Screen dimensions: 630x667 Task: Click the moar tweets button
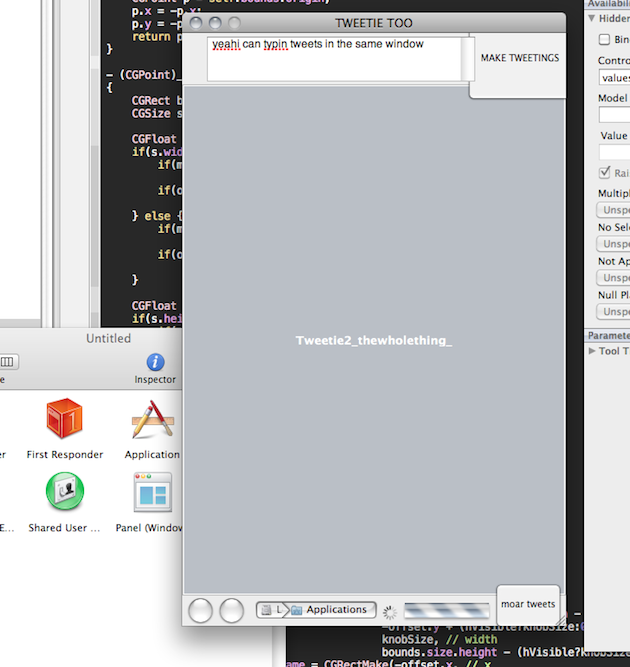pos(528,604)
